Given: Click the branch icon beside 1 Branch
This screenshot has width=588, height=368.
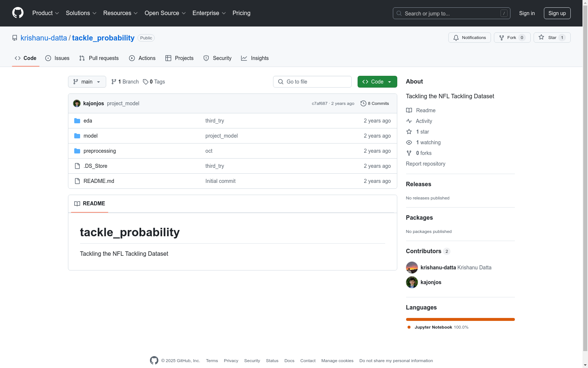Looking at the screenshot, I should point(114,82).
